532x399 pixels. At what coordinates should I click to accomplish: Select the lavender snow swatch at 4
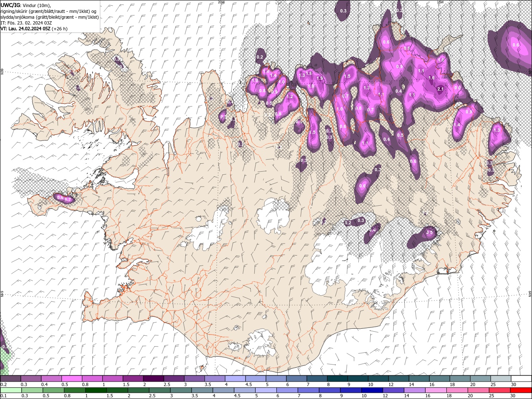pyautogui.click(x=235, y=379)
